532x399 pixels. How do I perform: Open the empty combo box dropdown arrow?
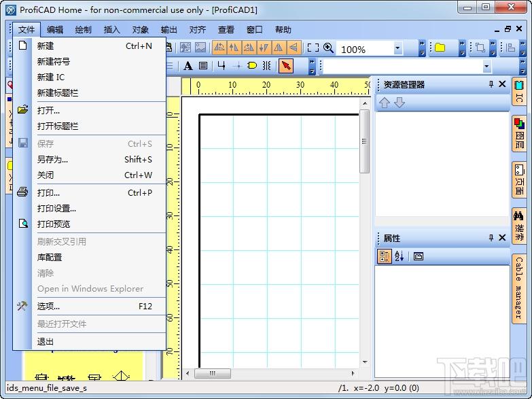click(486, 67)
